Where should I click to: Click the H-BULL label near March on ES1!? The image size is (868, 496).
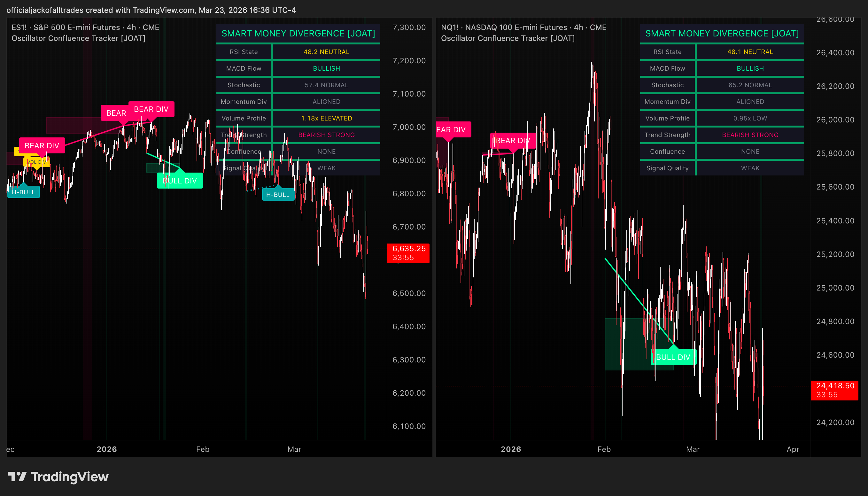(278, 195)
